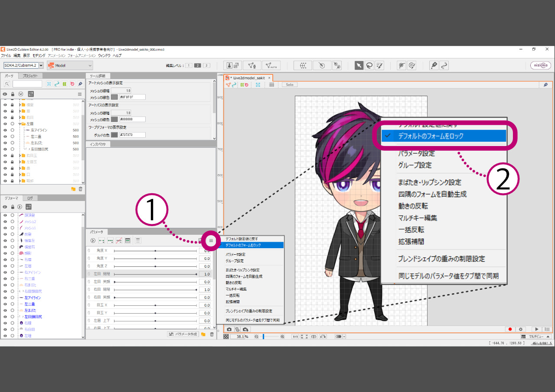Screen dimensions: 555x392
Task: Click the add three keys icon in the parameter panel
Action: pos(110,240)
